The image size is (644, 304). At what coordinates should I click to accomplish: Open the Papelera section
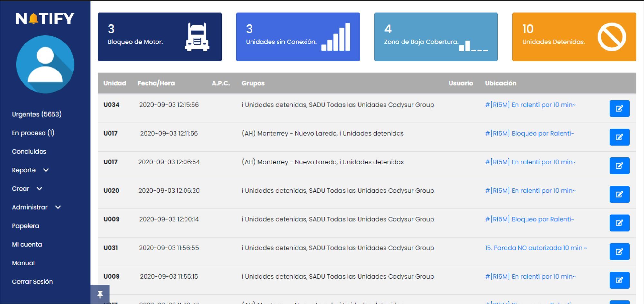[25, 226]
